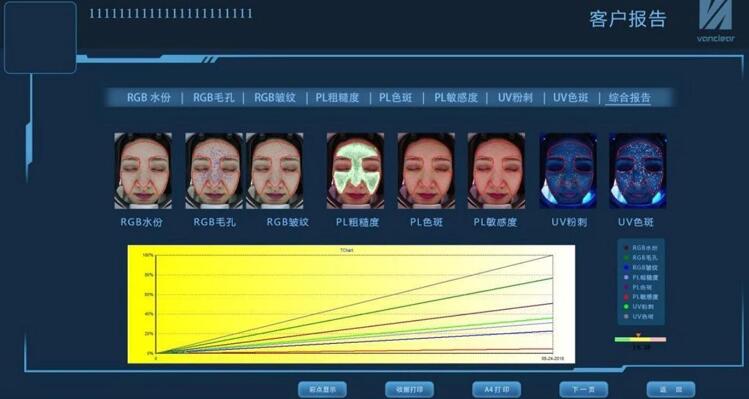749x399 pixels.
Task: Click the green UV粉刺 legend dot
Action: tap(626, 307)
